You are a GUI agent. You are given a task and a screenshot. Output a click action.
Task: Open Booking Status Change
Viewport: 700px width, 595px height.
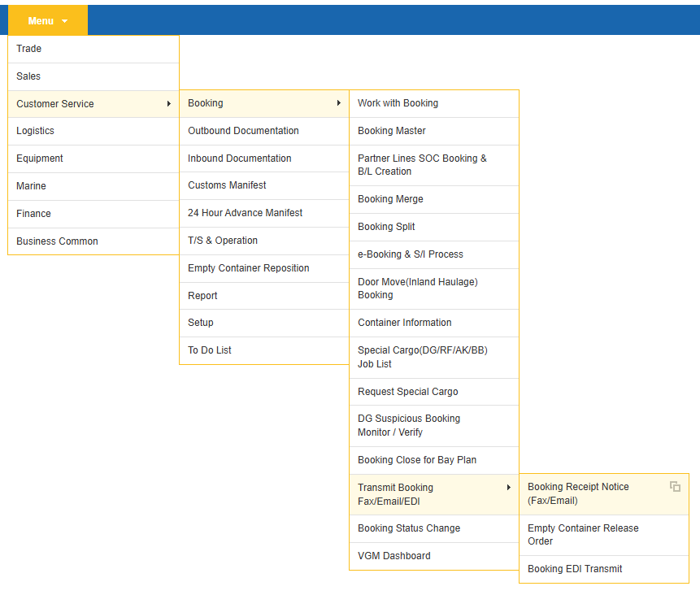tap(434, 529)
